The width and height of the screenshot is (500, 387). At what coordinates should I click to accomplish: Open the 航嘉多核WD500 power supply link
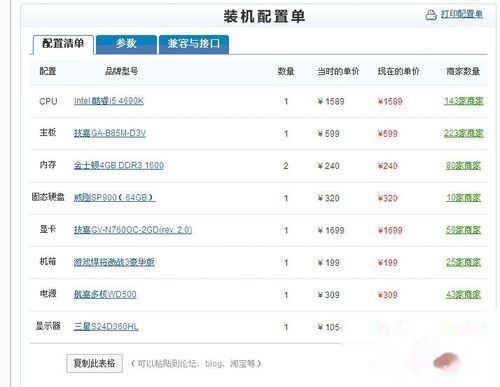tap(105, 294)
